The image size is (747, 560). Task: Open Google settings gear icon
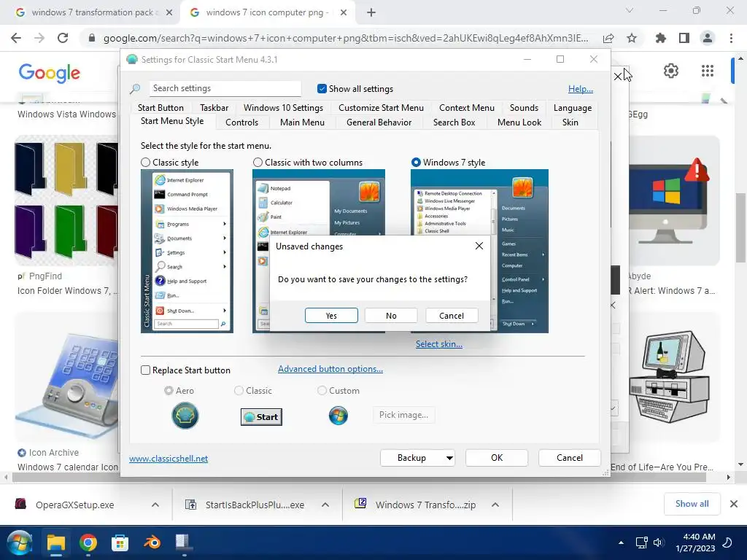tap(671, 71)
